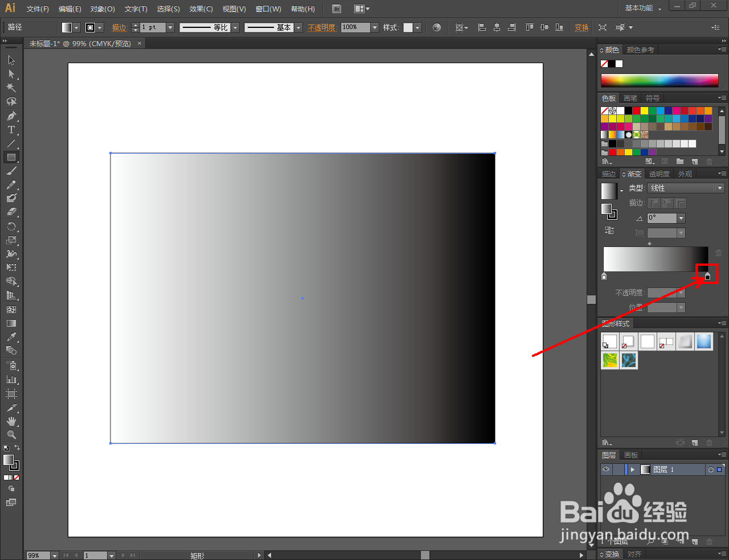Switch to 颜色参考 panel tab
729x560 pixels.
click(640, 50)
